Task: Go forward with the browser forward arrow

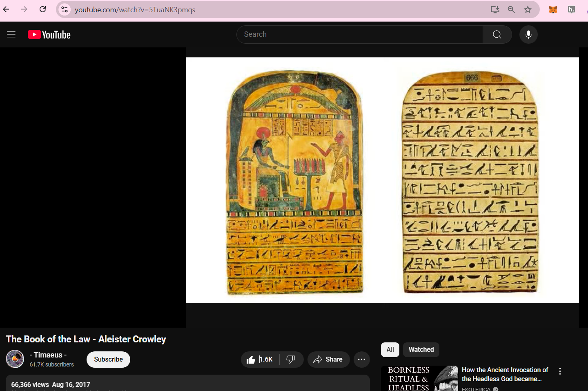Action: click(24, 9)
